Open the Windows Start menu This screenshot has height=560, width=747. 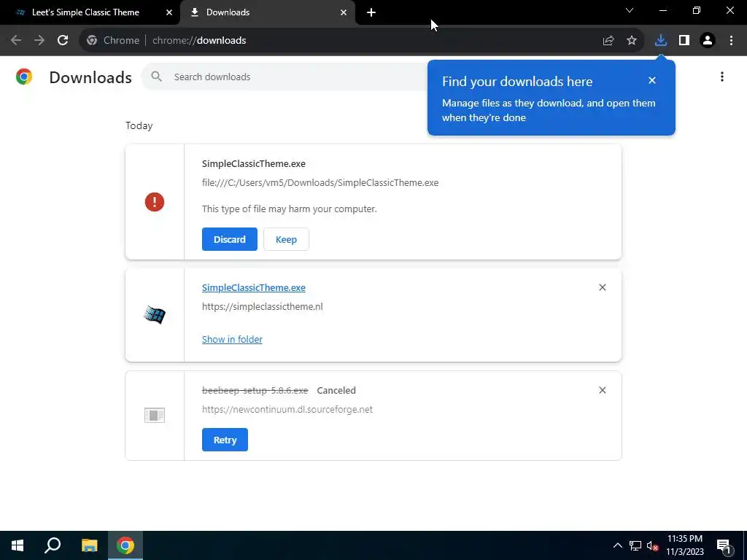click(18, 545)
